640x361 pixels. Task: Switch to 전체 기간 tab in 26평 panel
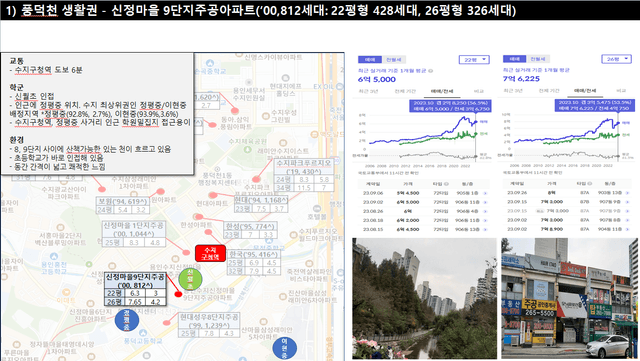(x=549, y=91)
